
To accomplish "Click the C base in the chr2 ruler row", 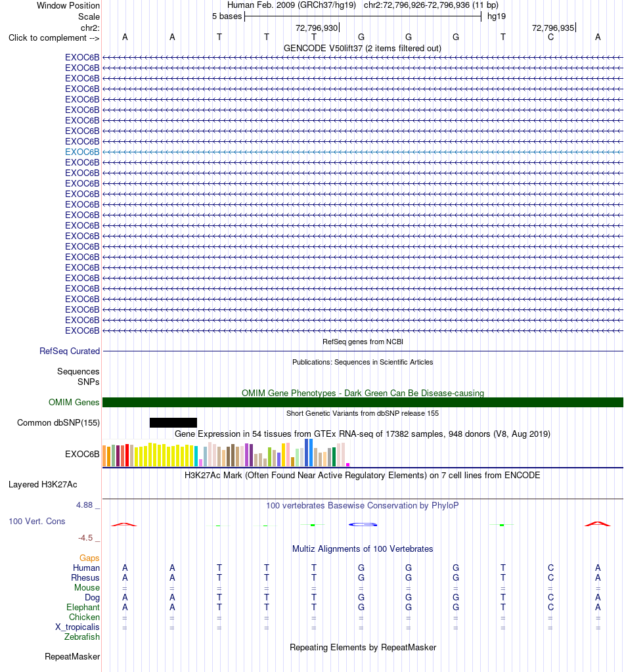I will click(x=550, y=37).
